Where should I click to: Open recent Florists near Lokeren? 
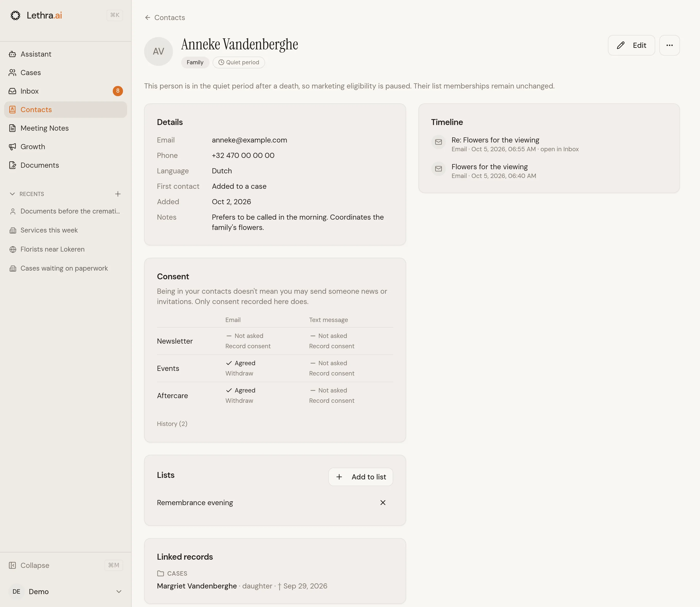pyautogui.click(x=65, y=249)
